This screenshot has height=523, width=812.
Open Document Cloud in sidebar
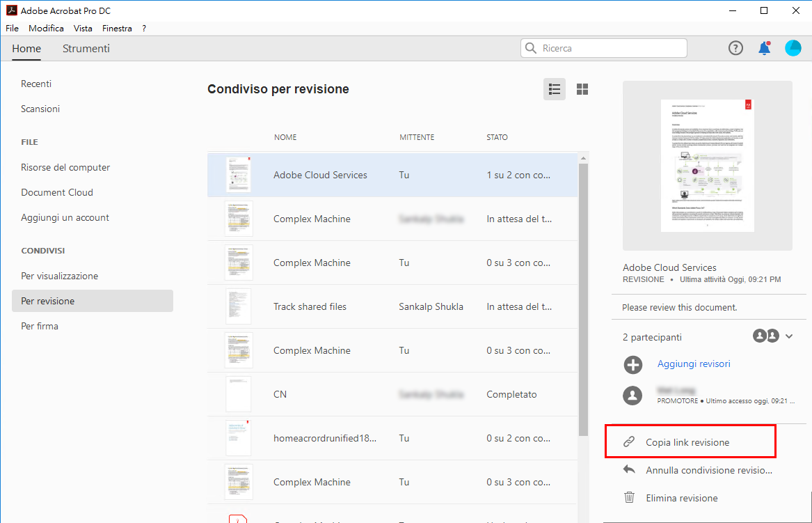click(57, 192)
